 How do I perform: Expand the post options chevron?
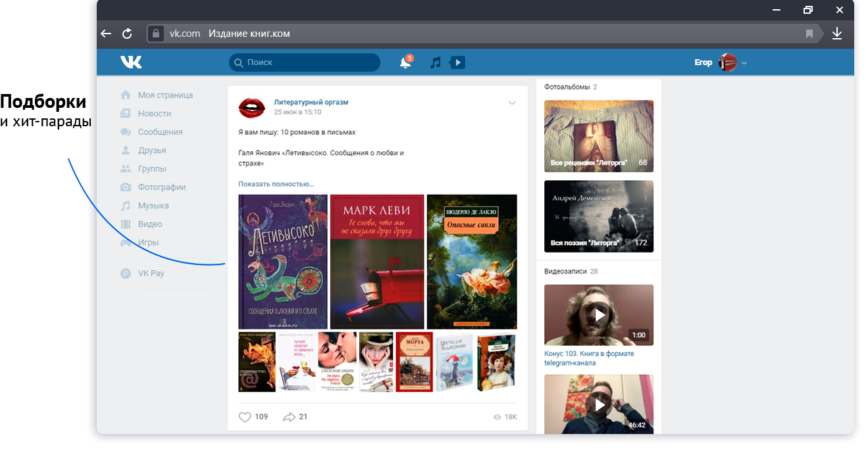click(x=512, y=103)
